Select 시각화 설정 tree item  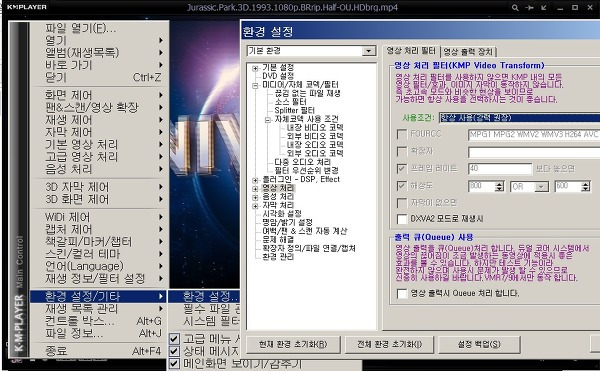[x=282, y=214]
